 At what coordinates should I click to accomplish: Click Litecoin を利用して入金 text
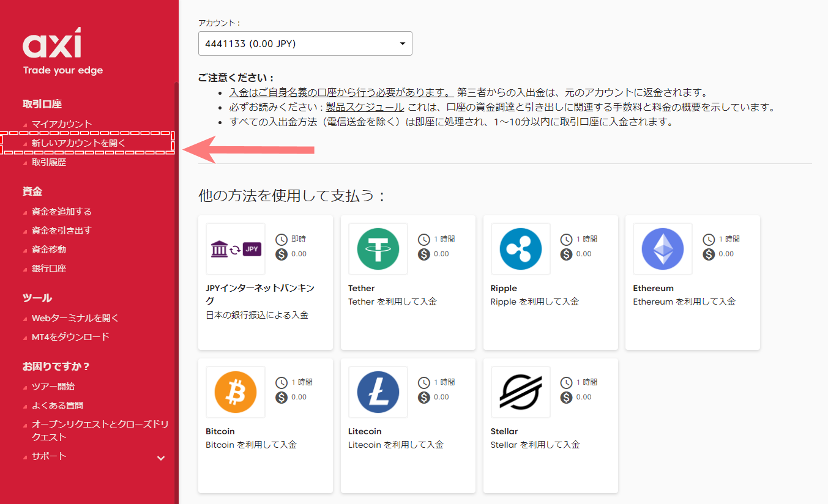point(396,445)
